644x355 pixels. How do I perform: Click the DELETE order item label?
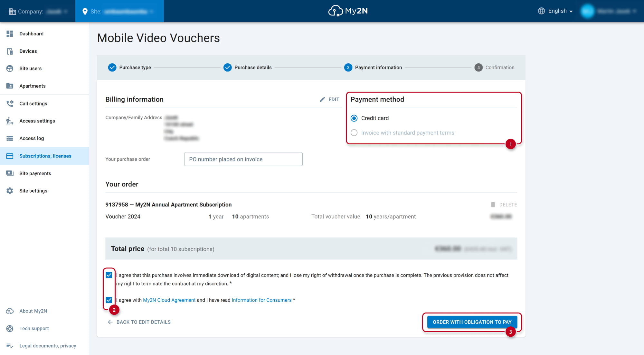(x=508, y=205)
